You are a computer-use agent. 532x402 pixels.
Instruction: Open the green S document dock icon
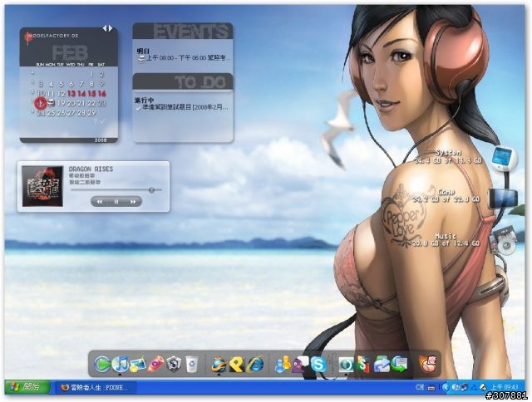[x=362, y=365]
